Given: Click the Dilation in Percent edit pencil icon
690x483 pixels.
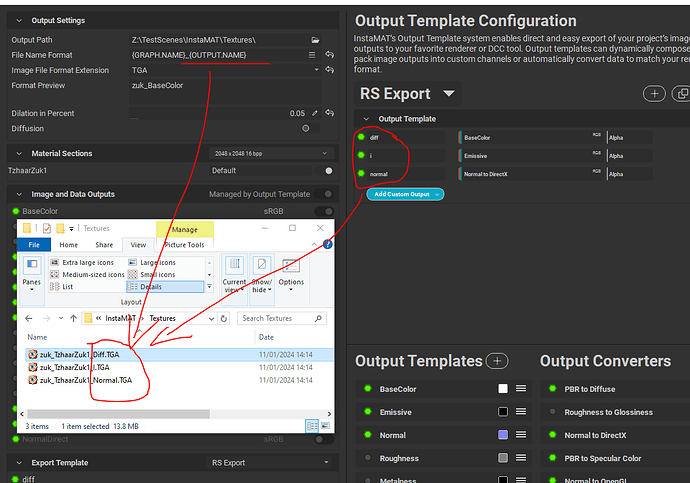Looking at the screenshot, I should pos(315,113).
